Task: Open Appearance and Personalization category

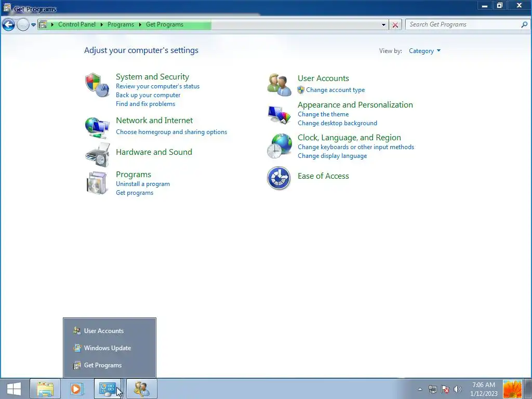Action: click(x=355, y=105)
